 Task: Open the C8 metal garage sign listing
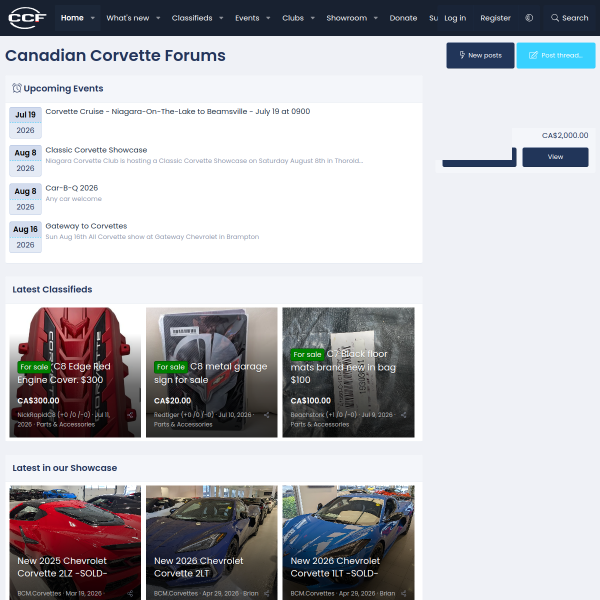click(x=210, y=373)
